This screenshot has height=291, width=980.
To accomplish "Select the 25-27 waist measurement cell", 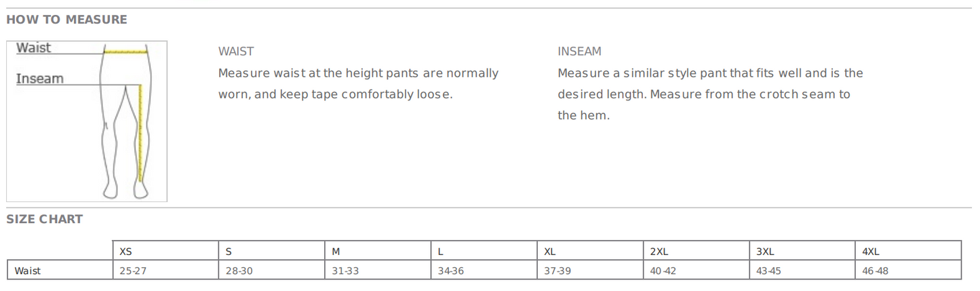I will tap(133, 271).
